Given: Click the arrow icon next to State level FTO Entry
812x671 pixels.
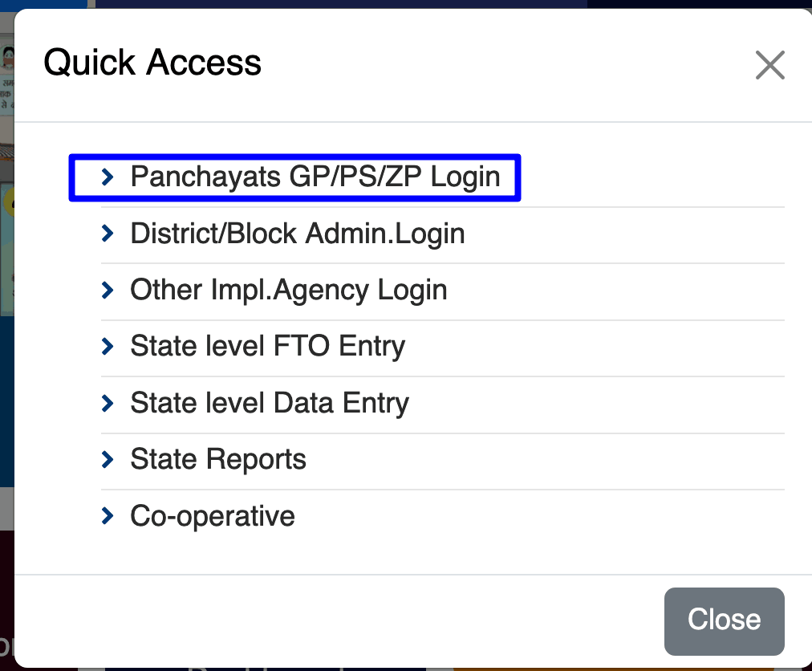Looking at the screenshot, I should tap(108, 346).
